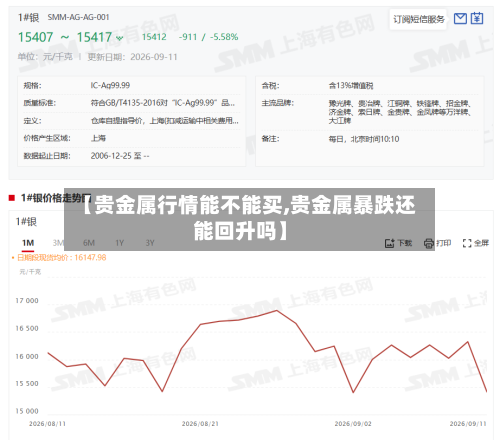Click the 1#银 title at page top

(29, 17)
